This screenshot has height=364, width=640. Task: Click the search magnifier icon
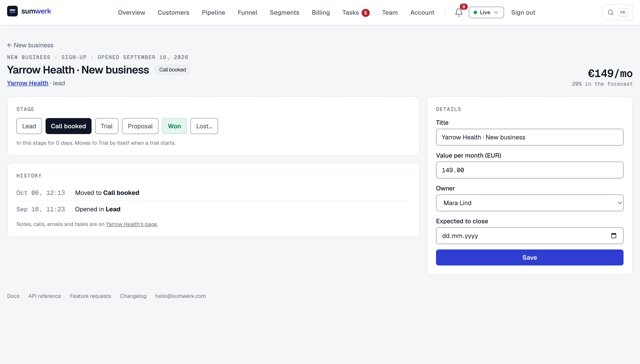[x=610, y=12]
